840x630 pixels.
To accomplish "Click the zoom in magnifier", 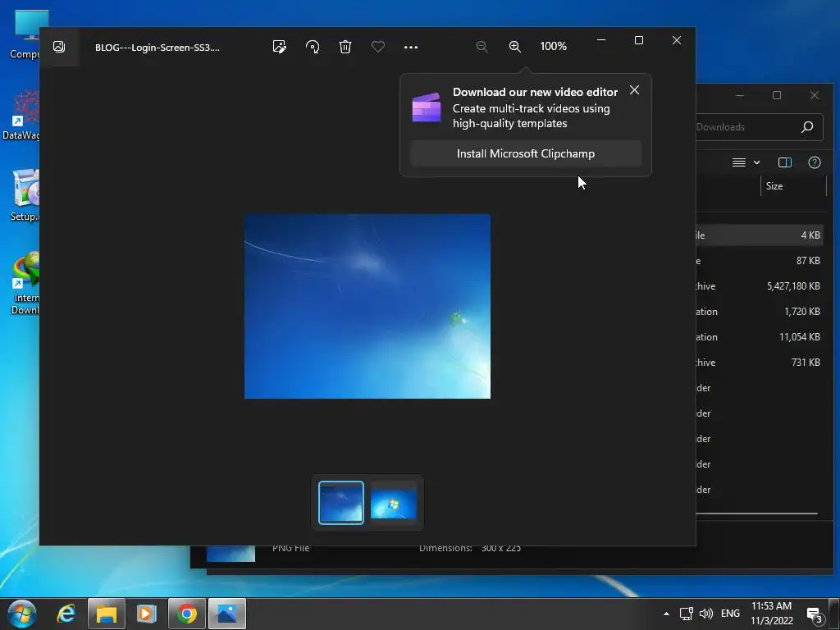I will click(515, 47).
